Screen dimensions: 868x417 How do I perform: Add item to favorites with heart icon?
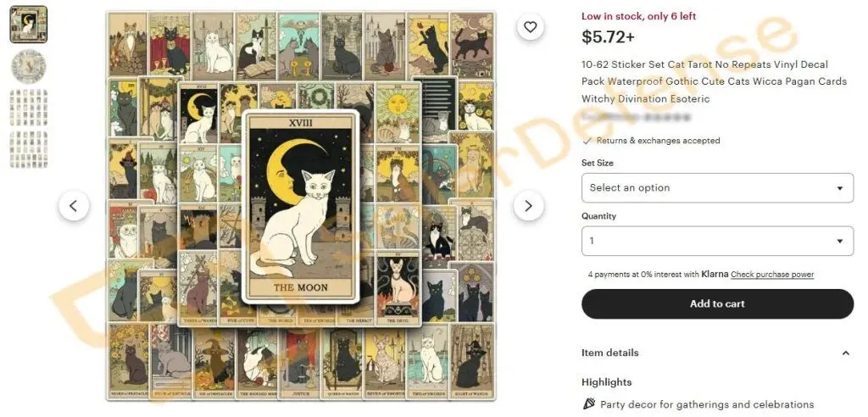coord(531,26)
